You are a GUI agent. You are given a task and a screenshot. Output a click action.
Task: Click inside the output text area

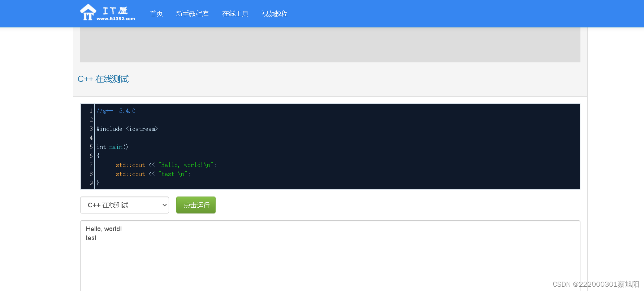(x=330, y=256)
